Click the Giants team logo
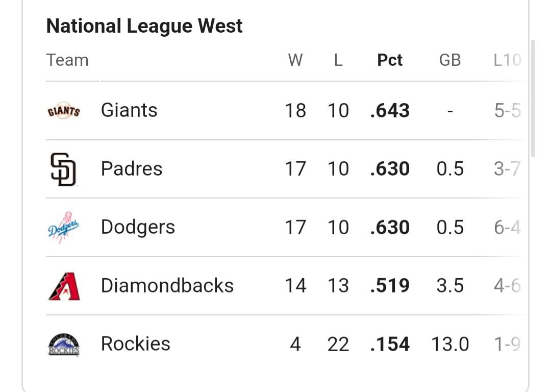This screenshot has width=551, height=392. coord(64,111)
